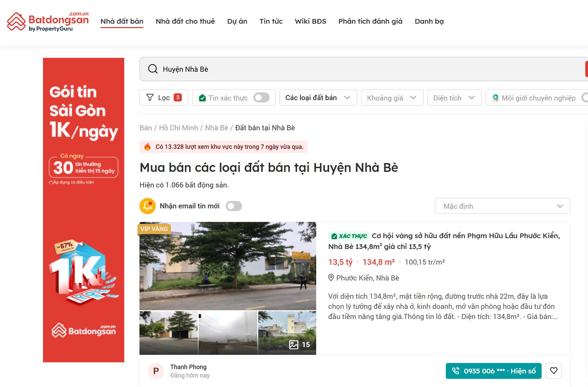Viewport: 588px width, 387px height.
Task: Click the Huyện Nhà Bè search field
Action: coord(364,69)
